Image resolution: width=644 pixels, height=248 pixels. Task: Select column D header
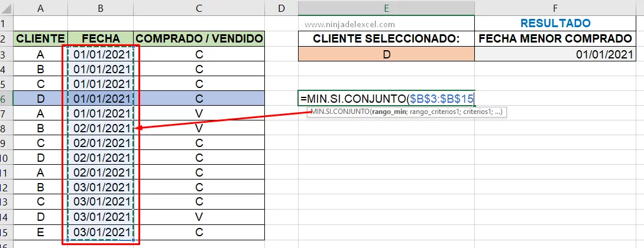281,8
